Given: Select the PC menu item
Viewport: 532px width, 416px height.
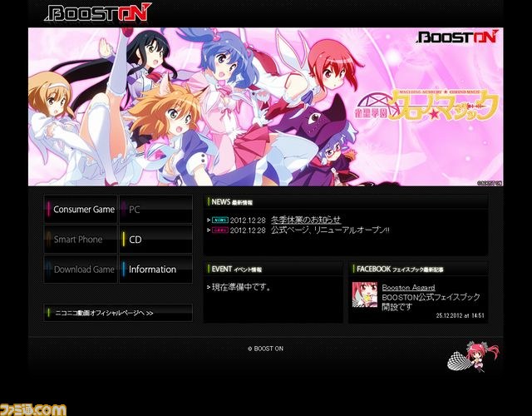Looking at the screenshot, I should 155,209.
